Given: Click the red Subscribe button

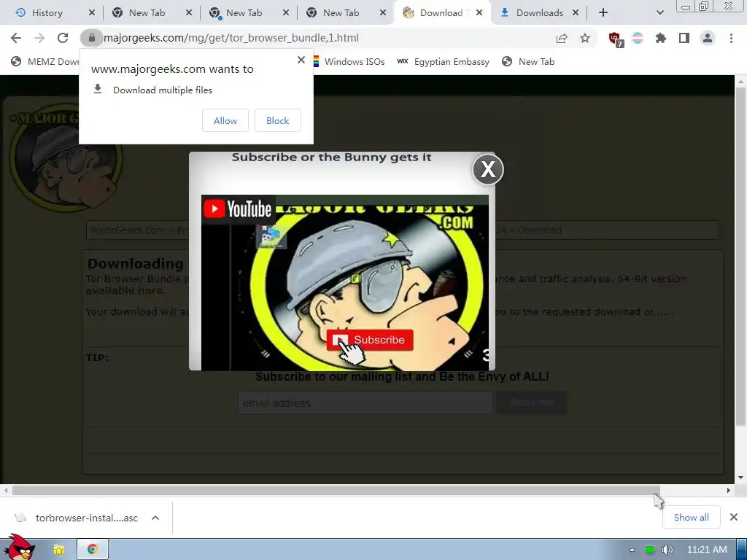Looking at the screenshot, I should (x=370, y=340).
